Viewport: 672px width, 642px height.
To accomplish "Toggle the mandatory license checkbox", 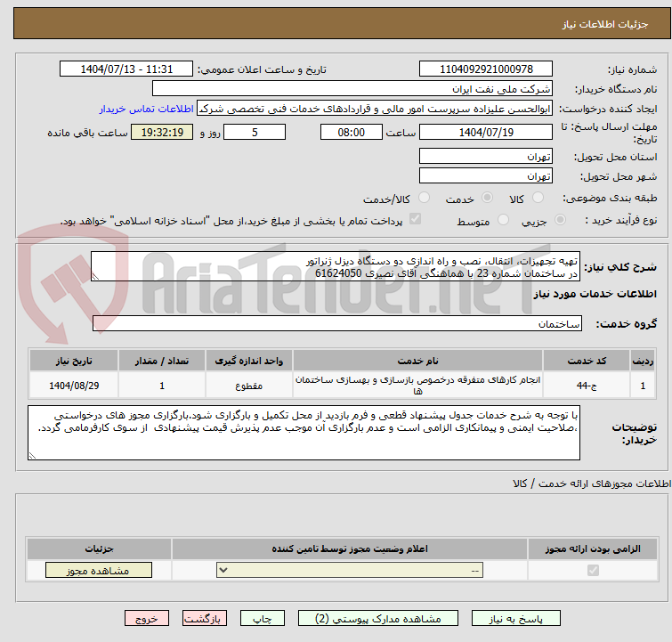I will pyautogui.click(x=593, y=571).
